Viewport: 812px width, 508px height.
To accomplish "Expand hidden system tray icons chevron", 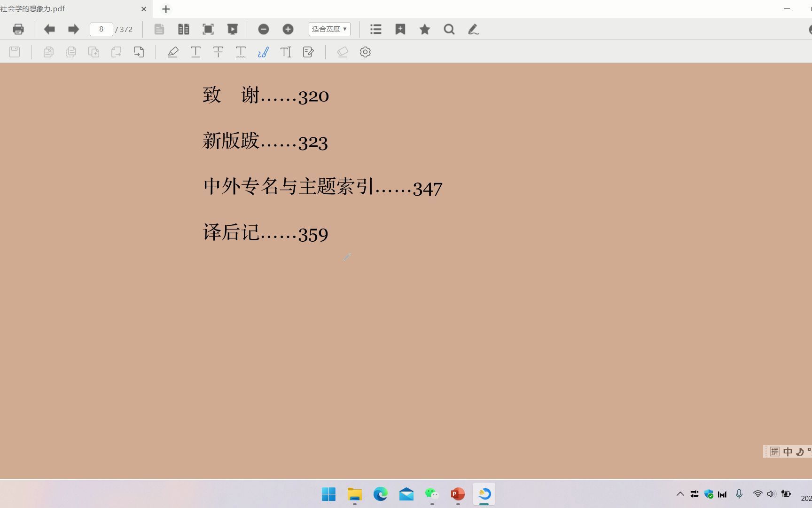I will 680,494.
